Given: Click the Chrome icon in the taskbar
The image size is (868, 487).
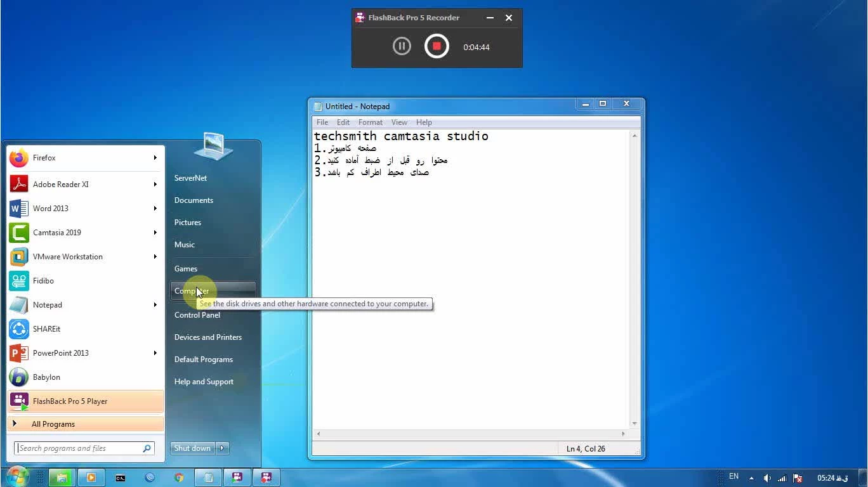Looking at the screenshot, I should [x=179, y=477].
